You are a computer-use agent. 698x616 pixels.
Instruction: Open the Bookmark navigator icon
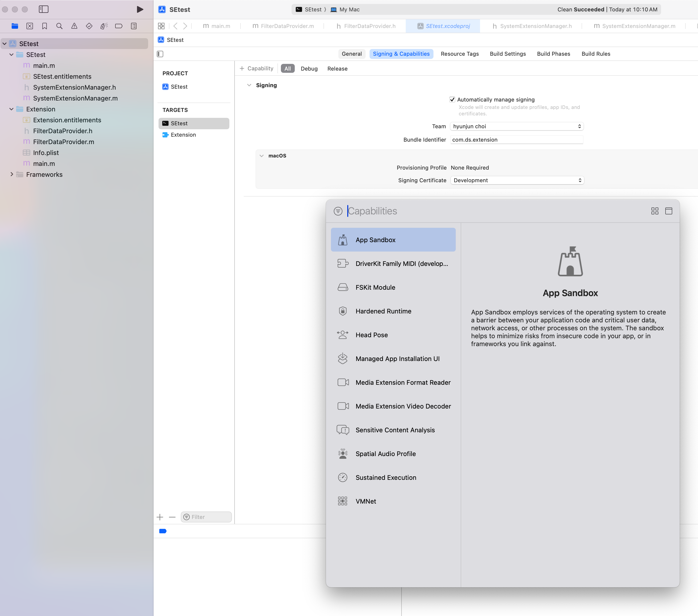(x=44, y=26)
